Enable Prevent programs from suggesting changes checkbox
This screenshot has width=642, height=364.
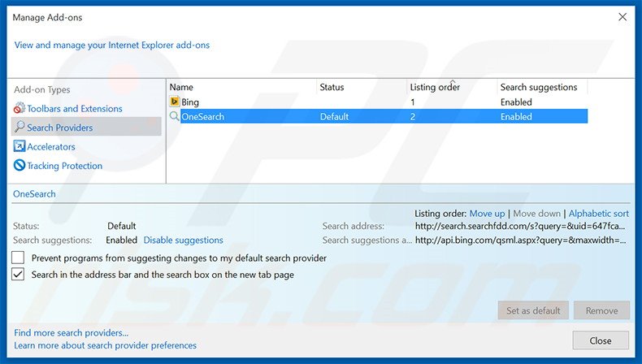pyautogui.click(x=18, y=258)
